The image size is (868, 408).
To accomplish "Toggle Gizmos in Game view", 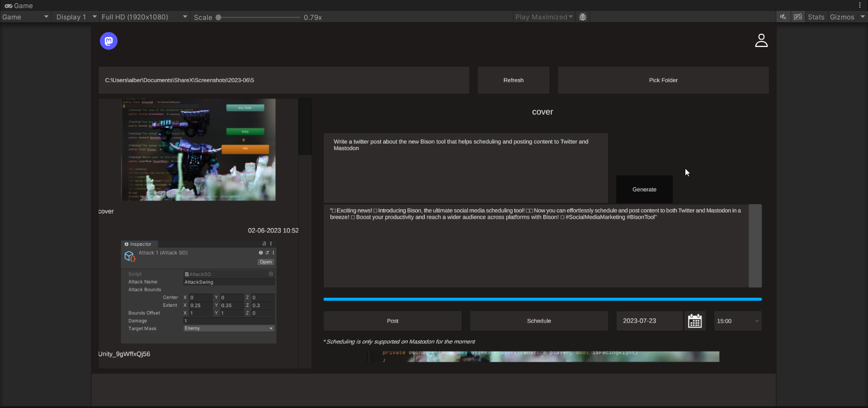I will [x=842, y=17].
